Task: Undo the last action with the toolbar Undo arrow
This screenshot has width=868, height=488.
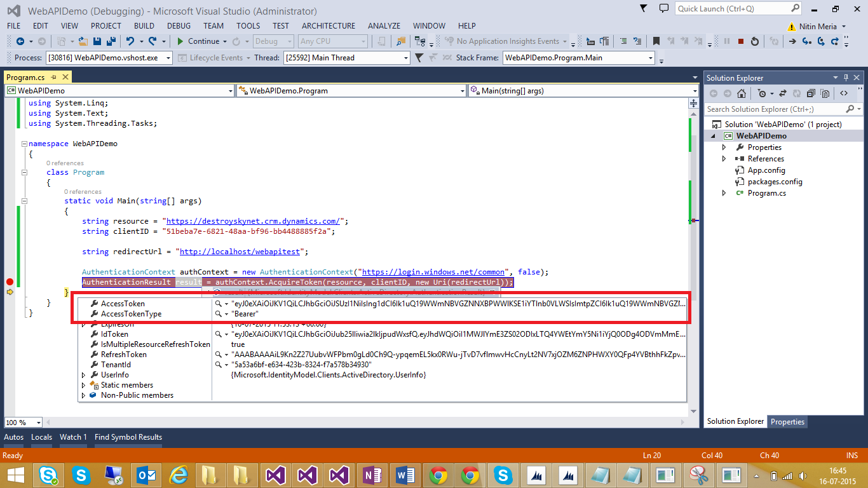Action: 130,41
